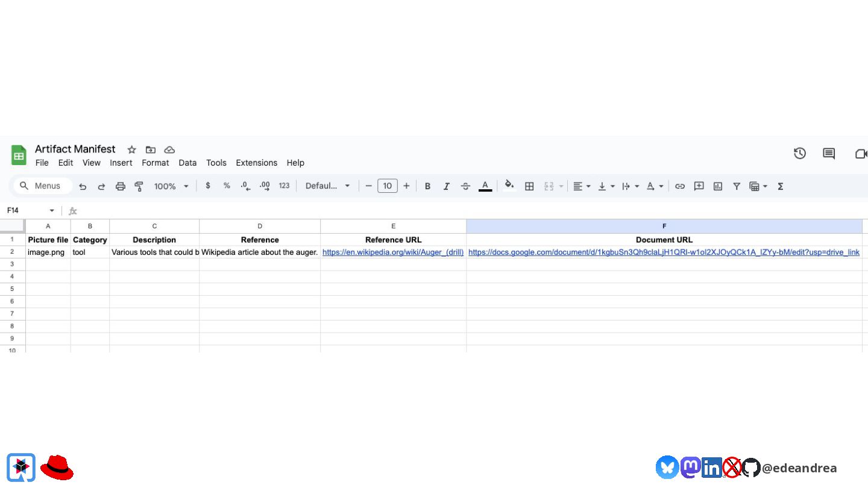
Task: Insert a chart
Action: click(717, 186)
